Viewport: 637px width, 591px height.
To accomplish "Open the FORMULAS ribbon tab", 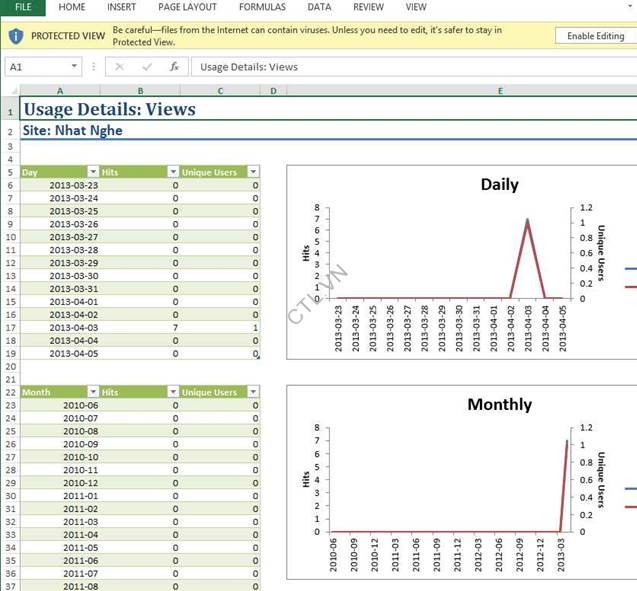I will pyautogui.click(x=262, y=7).
